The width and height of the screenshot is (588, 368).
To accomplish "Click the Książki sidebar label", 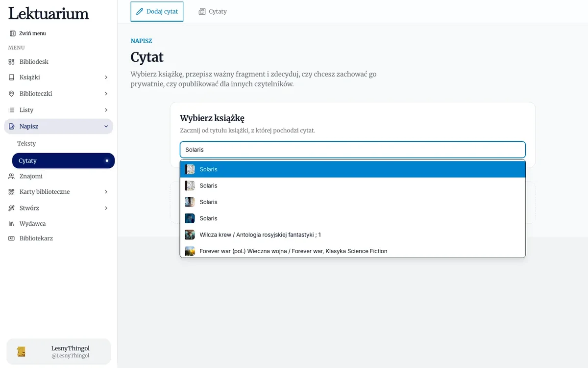I will click(x=30, y=78).
